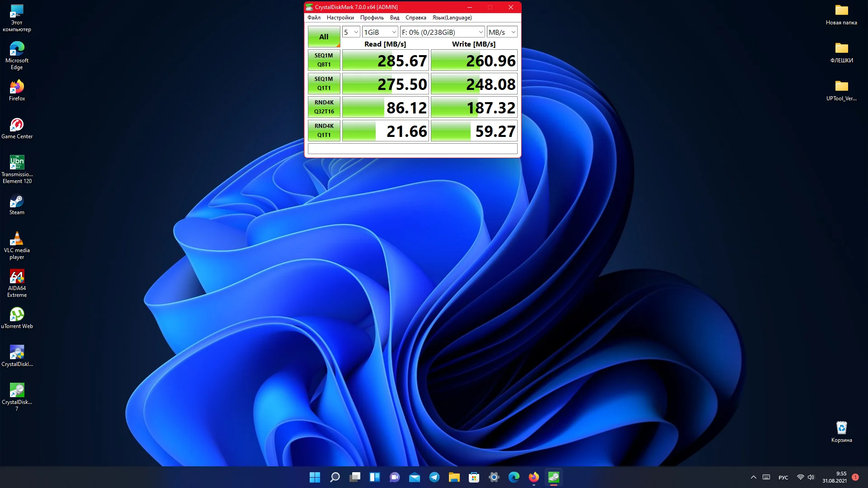Run the SEQ1M Q8T1 test button
Screen dimensions: 868x488
324,60
